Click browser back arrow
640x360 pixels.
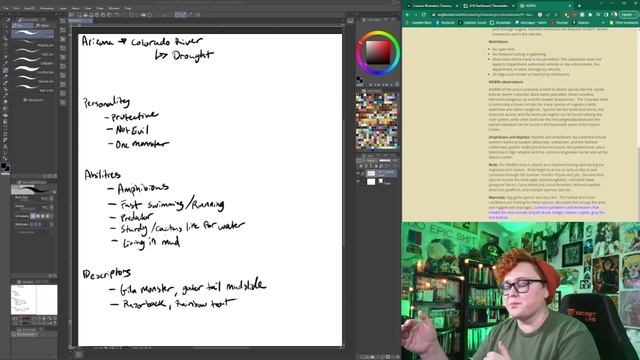point(408,15)
